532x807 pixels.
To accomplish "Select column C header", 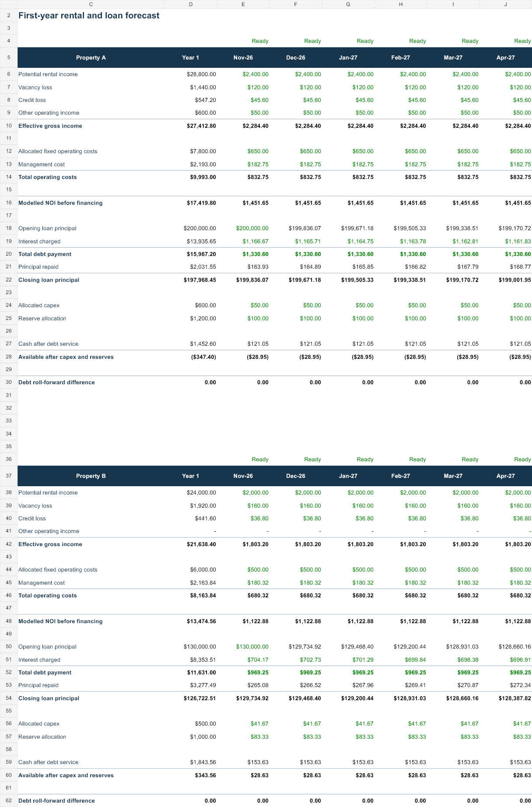I will [91, 4].
